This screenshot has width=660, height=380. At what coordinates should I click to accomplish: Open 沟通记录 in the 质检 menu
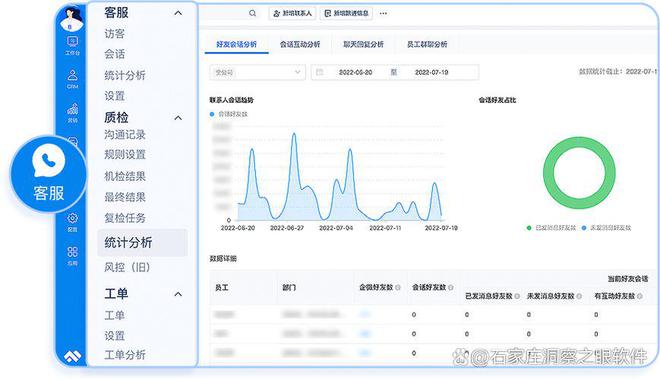(x=125, y=135)
